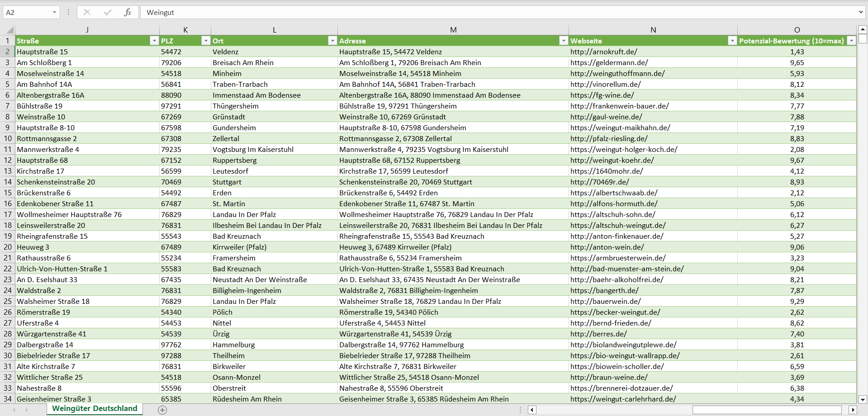Click horizontal scrollbar right arrow
The height and width of the screenshot is (416, 868).
point(853,410)
